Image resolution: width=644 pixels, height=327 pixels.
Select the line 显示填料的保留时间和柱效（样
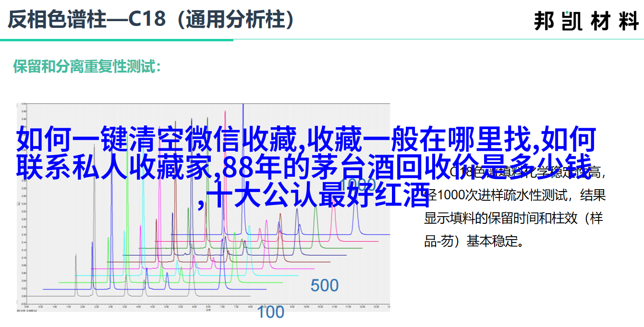click(513, 218)
